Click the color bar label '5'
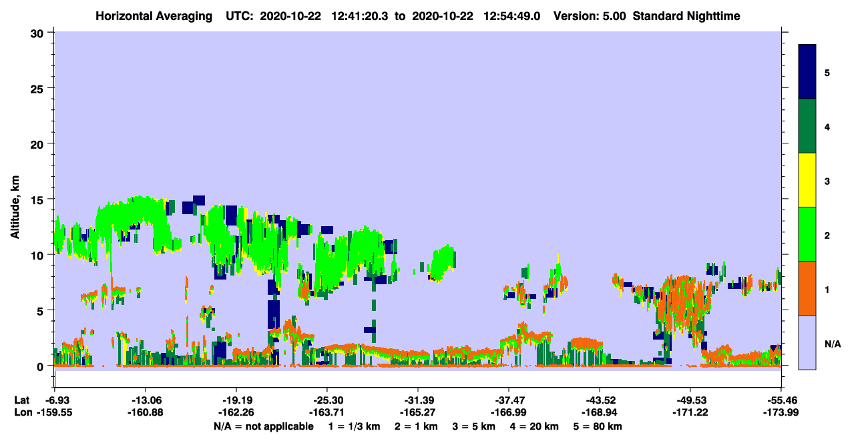 pyautogui.click(x=827, y=72)
